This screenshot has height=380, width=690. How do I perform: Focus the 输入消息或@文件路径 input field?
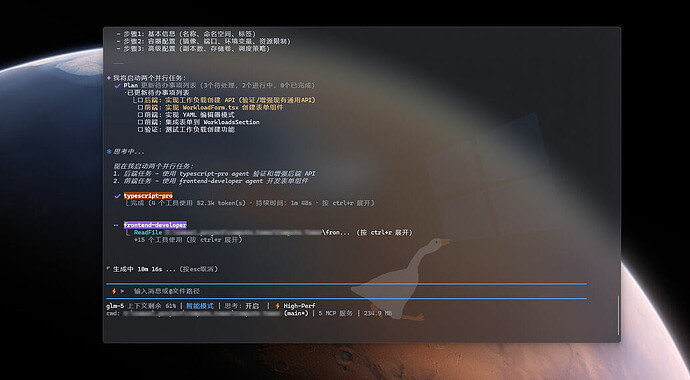(x=346, y=291)
